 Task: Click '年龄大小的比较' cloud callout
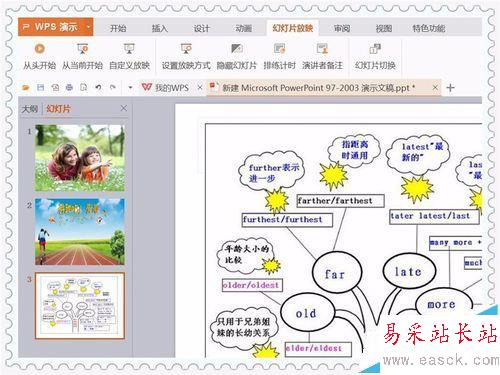pos(245,255)
